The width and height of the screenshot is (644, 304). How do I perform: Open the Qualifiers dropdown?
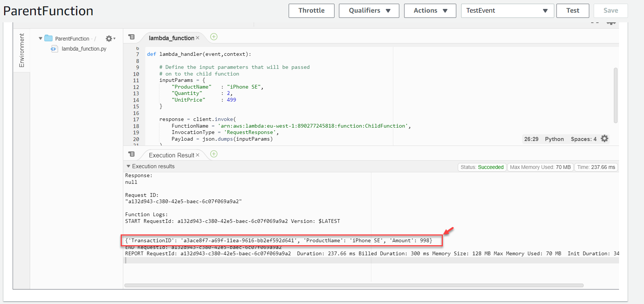tap(369, 11)
